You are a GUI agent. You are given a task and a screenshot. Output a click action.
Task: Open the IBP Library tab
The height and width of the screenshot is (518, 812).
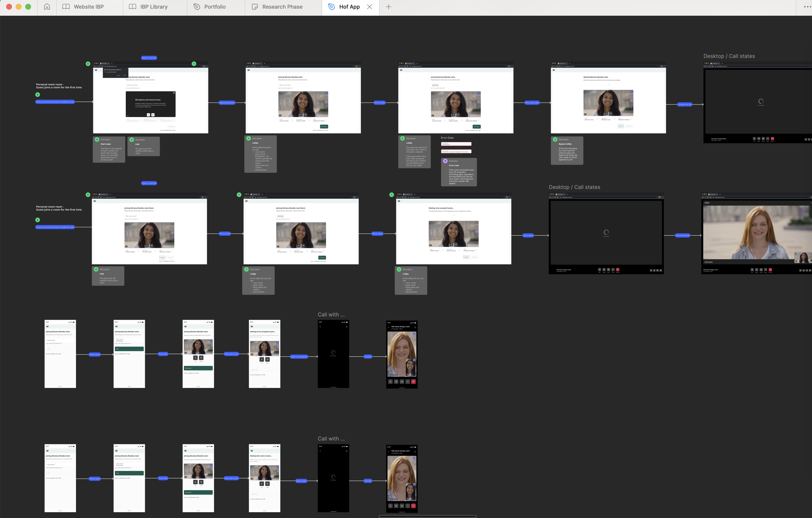155,7
